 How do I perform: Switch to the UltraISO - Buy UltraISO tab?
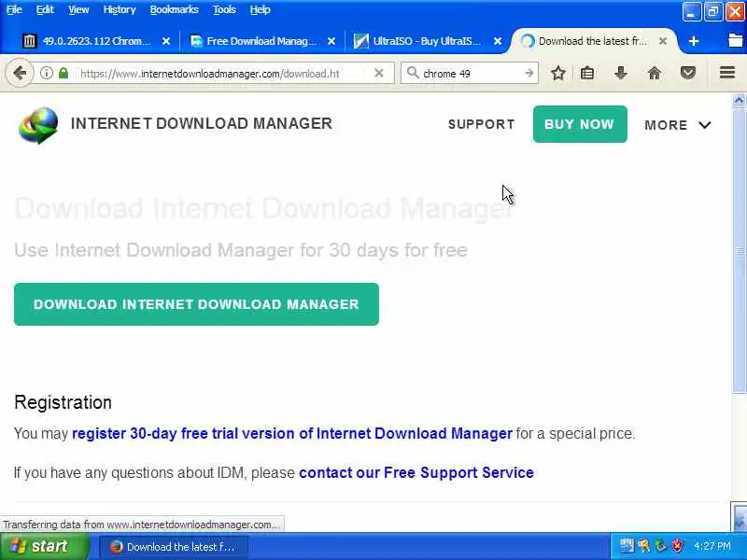click(427, 41)
